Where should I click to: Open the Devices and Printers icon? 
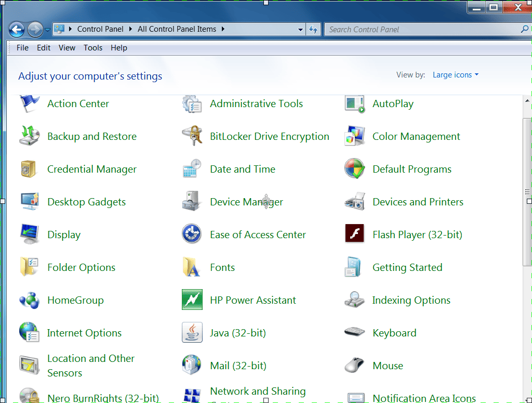pyautogui.click(x=354, y=202)
